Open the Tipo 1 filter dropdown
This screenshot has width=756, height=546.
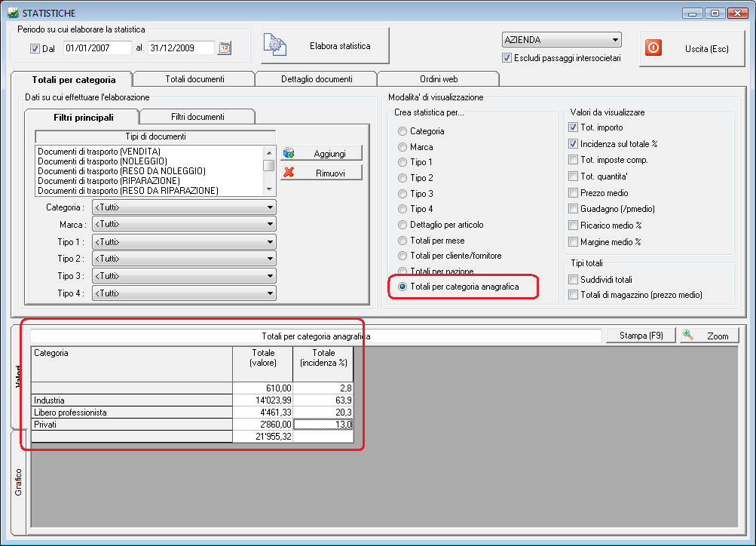coord(184,241)
